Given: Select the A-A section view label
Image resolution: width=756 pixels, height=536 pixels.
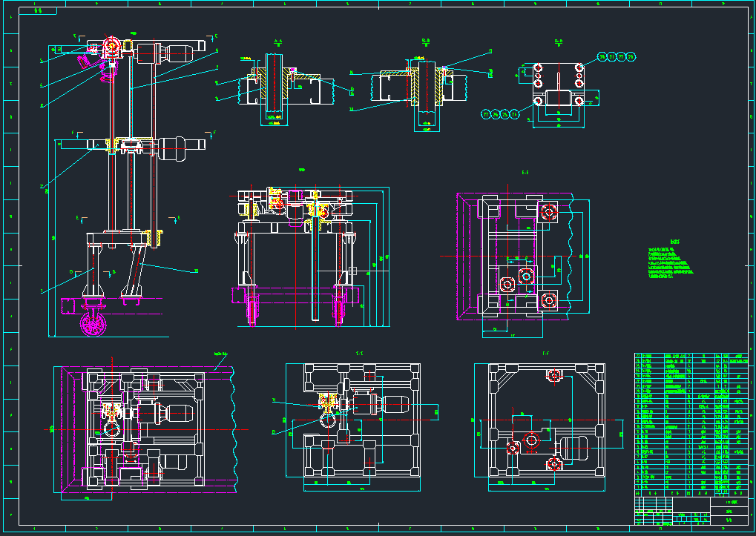Looking at the screenshot, I should point(278,42).
